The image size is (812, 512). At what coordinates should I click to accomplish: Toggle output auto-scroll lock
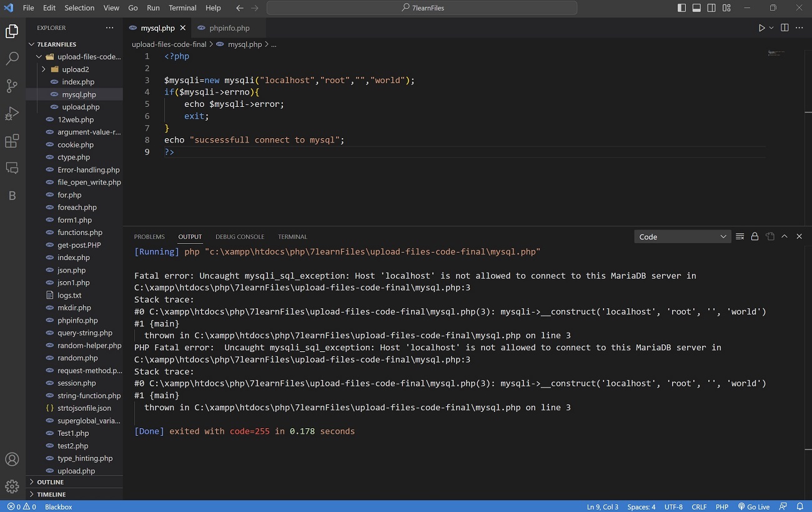point(755,237)
